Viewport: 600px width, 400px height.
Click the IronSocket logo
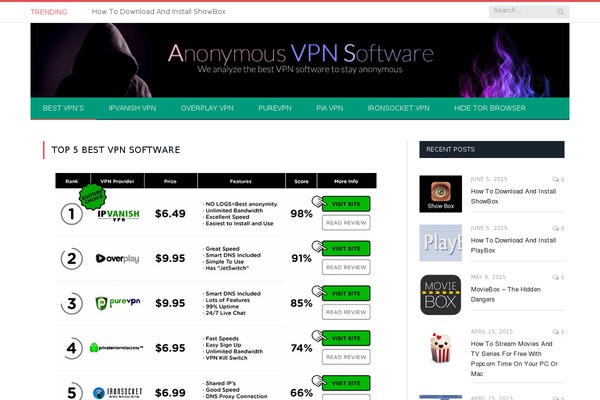[x=117, y=393]
